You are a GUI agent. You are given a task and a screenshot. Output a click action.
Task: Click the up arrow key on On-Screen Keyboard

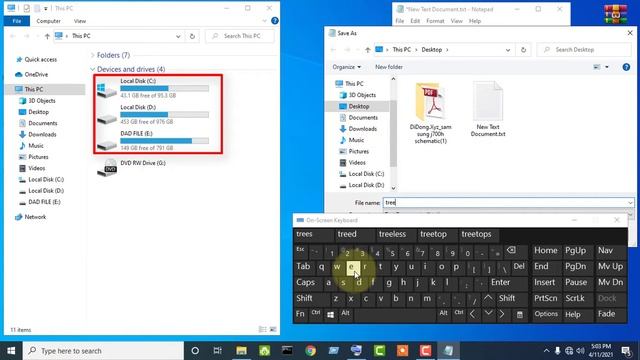[488, 298]
